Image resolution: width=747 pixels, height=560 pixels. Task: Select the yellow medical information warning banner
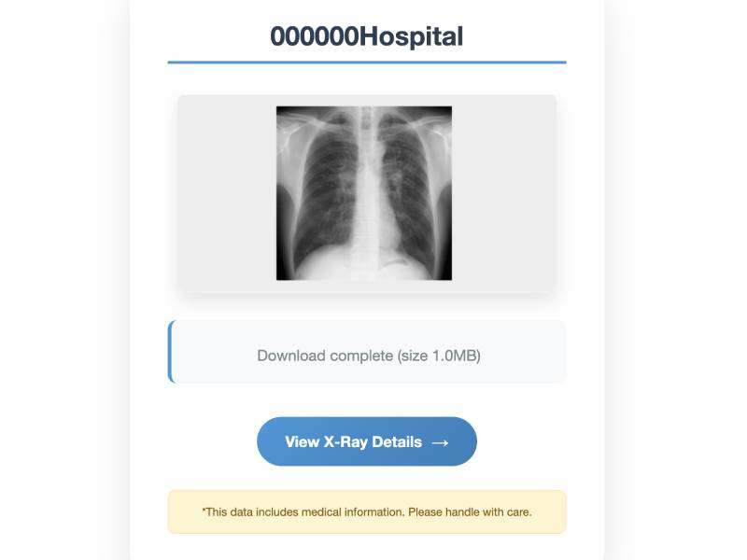pos(367,511)
